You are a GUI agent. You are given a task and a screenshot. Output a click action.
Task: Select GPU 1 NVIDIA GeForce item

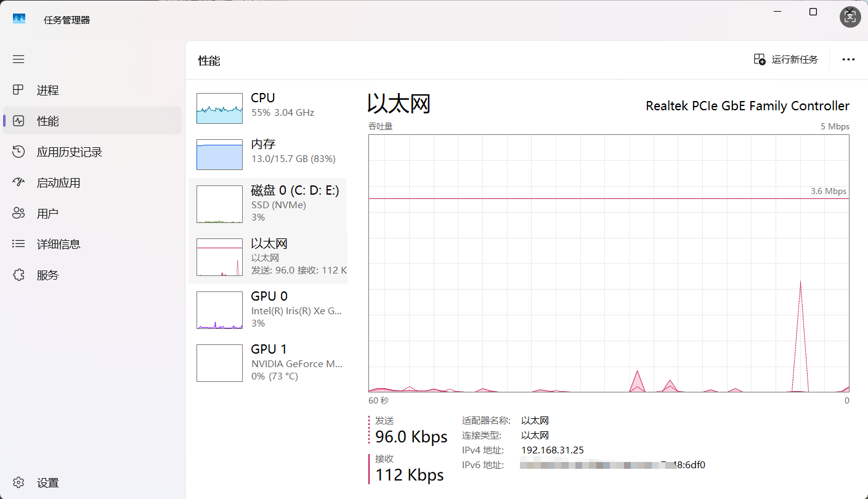point(268,362)
